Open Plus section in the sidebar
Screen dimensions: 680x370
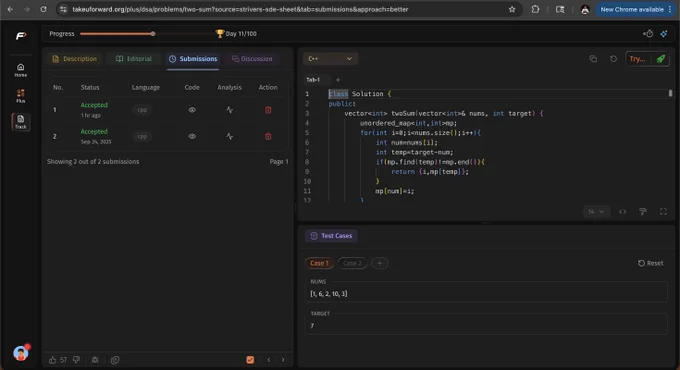[20, 96]
